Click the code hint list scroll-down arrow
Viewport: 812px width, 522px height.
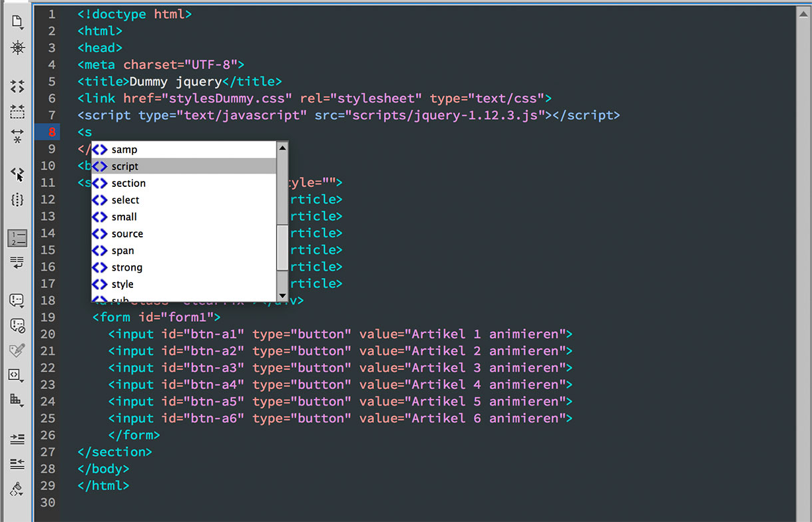(282, 295)
